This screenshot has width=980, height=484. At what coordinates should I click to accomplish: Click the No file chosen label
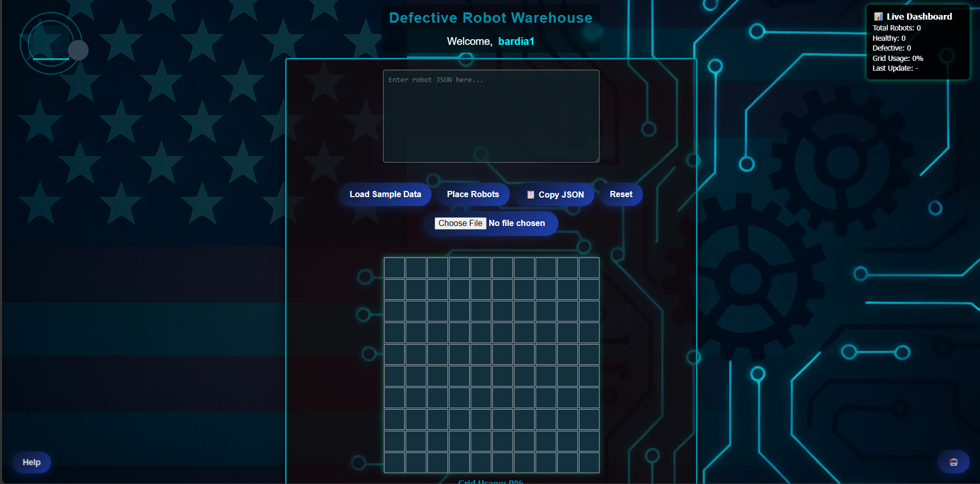point(517,223)
